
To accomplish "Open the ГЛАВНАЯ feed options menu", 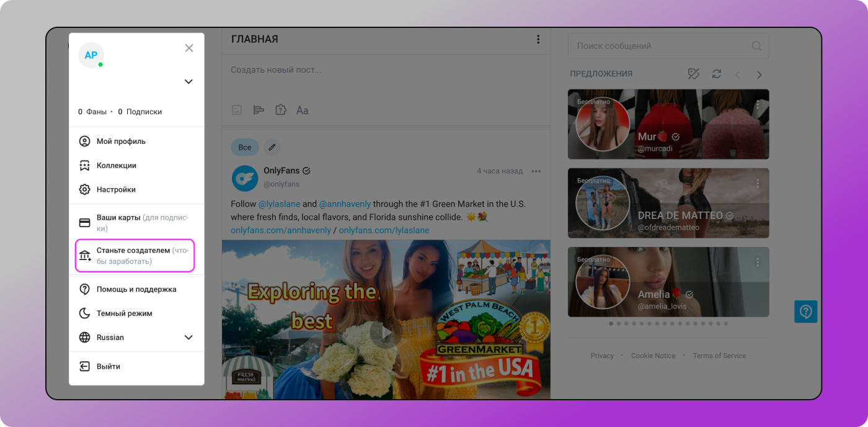I will (538, 39).
